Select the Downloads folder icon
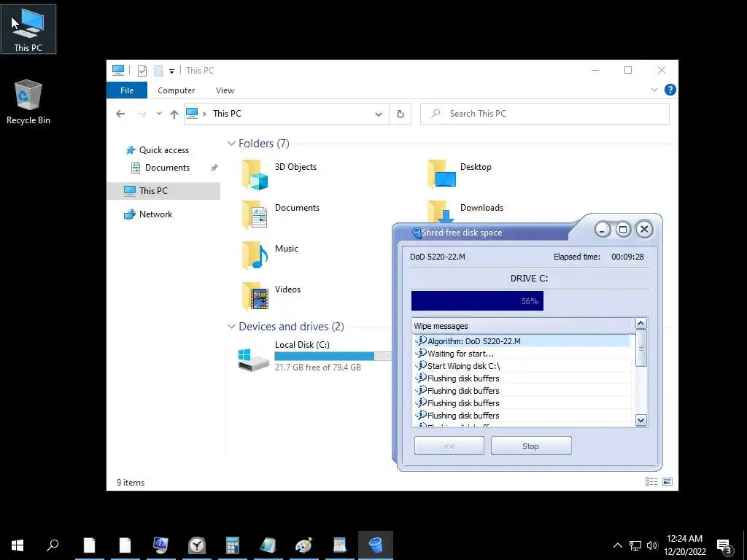The width and height of the screenshot is (747, 560). coord(441,211)
